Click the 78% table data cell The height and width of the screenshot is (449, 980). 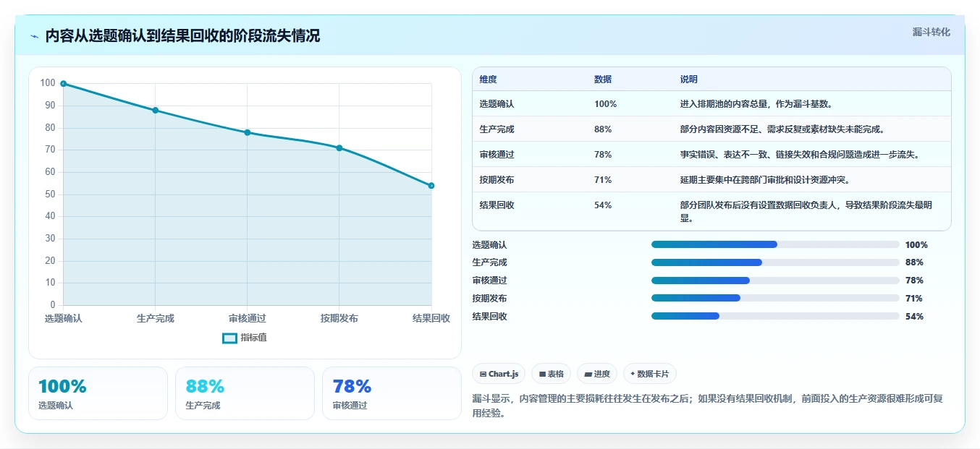603,155
